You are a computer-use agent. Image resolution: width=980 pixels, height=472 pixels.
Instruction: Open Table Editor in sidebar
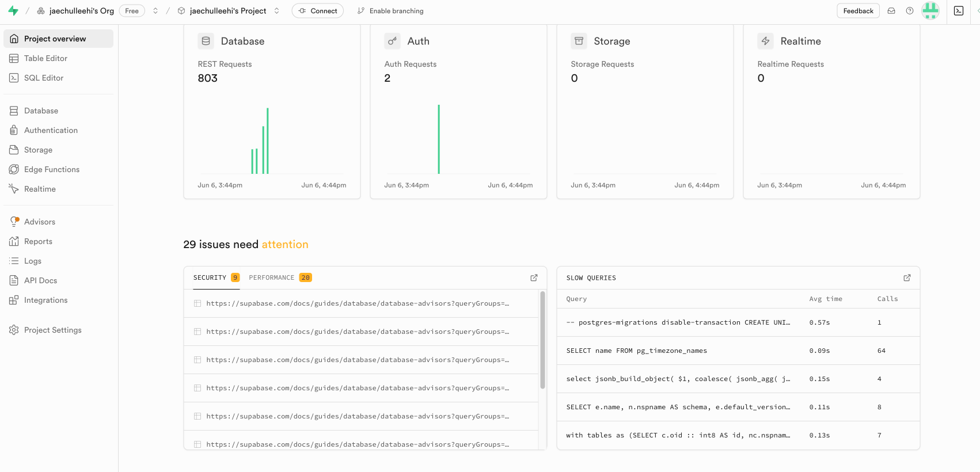45,58
